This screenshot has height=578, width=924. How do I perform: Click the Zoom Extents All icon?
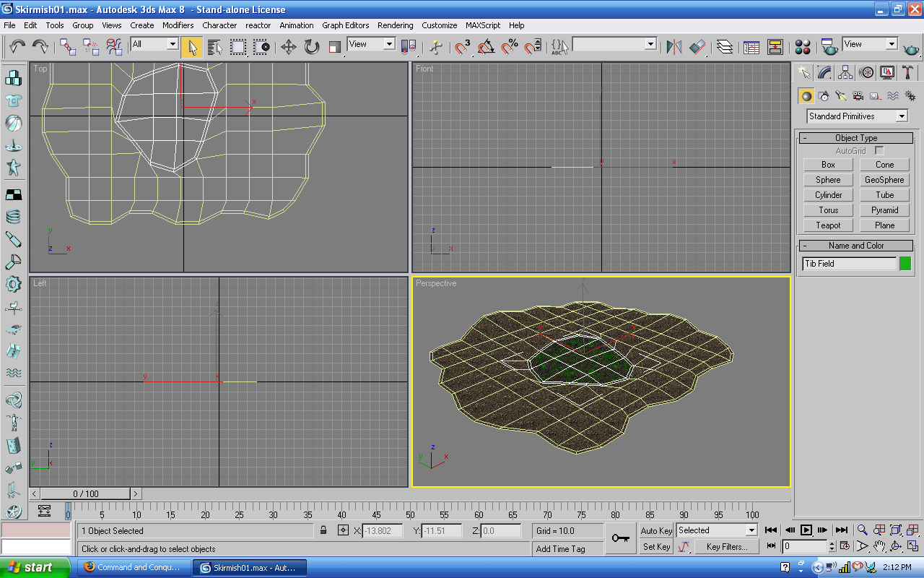[x=912, y=530]
